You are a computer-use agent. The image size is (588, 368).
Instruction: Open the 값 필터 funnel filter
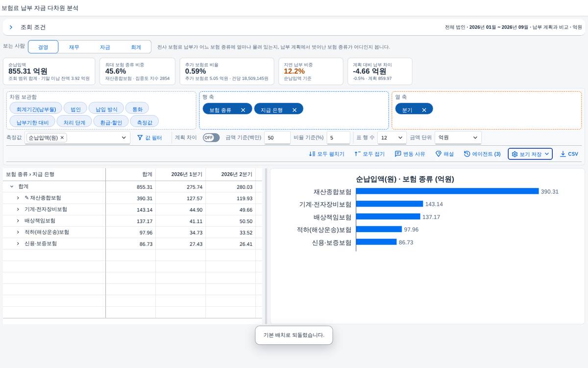(x=149, y=138)
